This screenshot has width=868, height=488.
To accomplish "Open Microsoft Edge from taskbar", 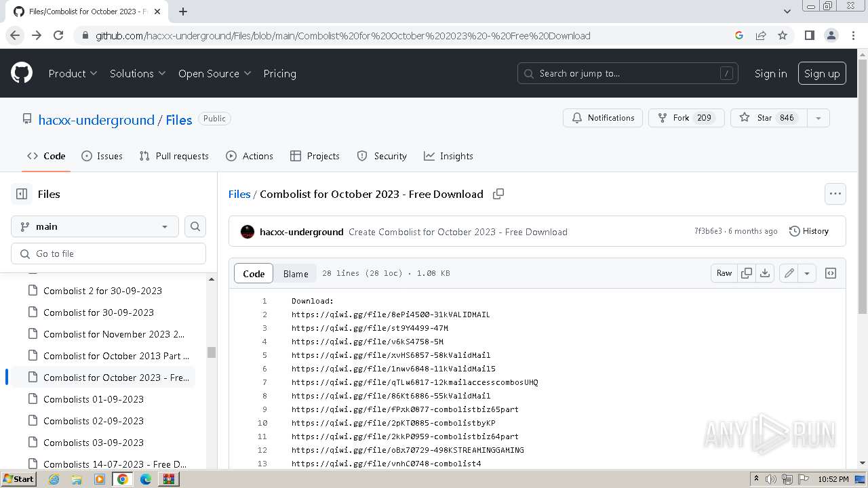I will pyautogui.click(x=146, y=479).
